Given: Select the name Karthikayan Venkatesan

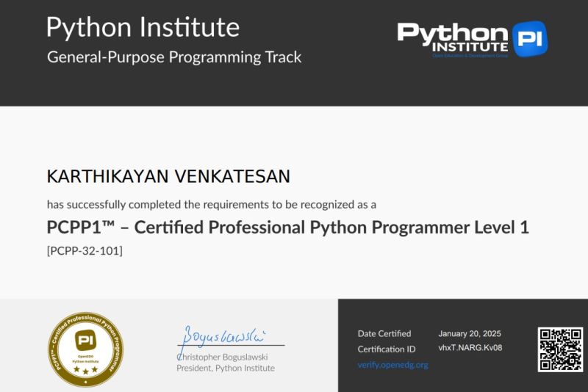Looking at the screenshot, I should 168,176.
